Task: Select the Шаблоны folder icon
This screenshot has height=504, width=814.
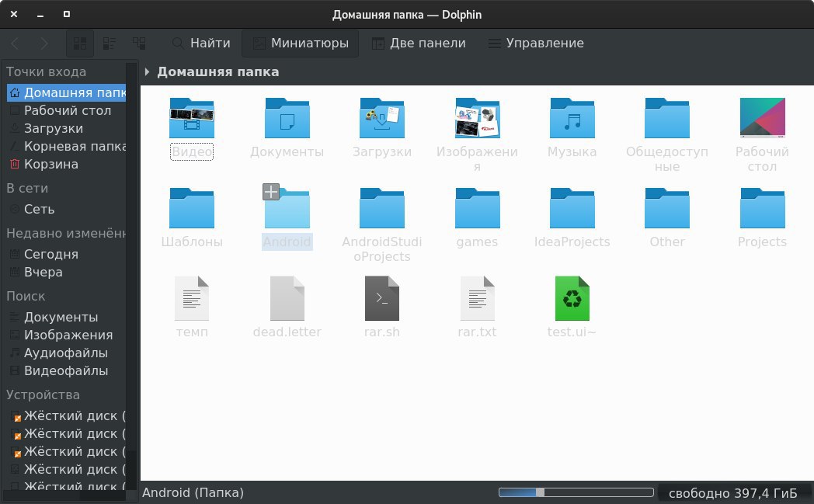Action: point(192,208)
